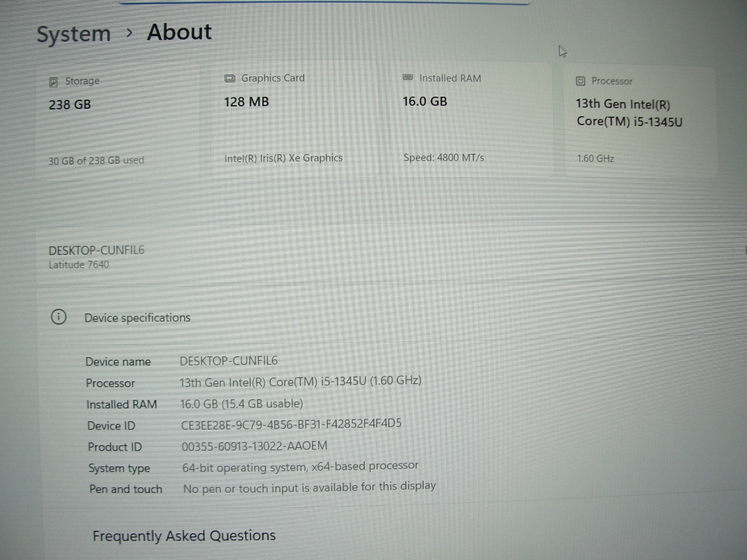
Task: Select Device ID value CE3EE28E-9C79-4B56-BF31-F42852F4F4D5
Action: 291,424
